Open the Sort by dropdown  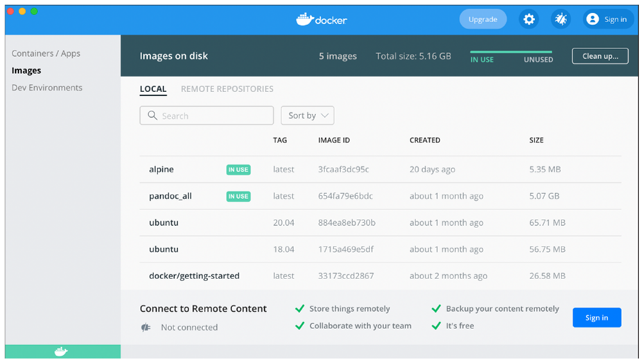(x=307, y=116)
